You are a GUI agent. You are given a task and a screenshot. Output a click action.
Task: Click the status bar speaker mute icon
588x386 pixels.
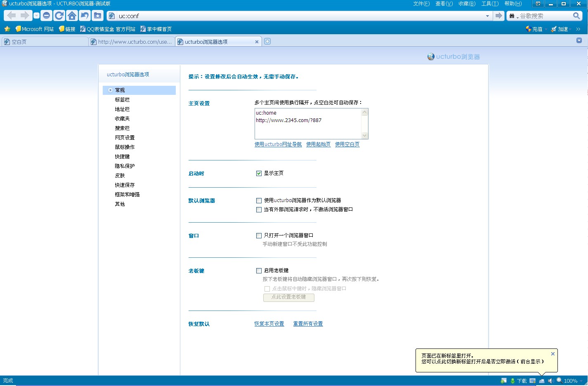click(550, 381)
